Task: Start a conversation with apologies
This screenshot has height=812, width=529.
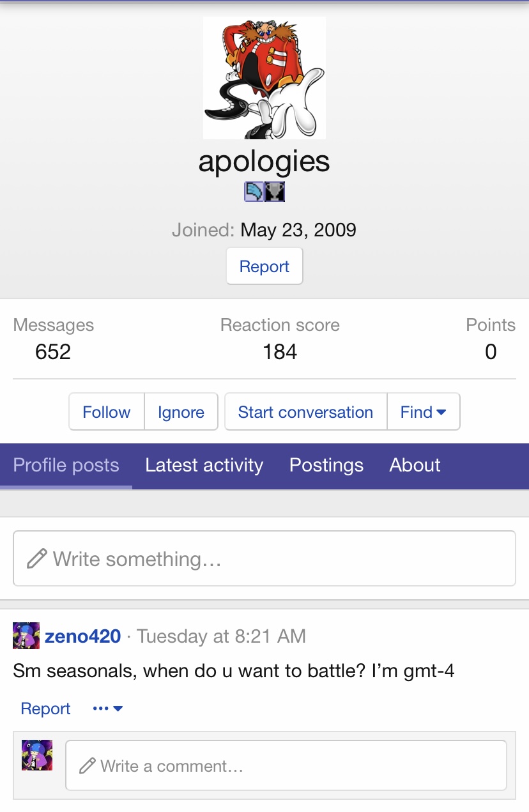Action: (x=305, y=412)
